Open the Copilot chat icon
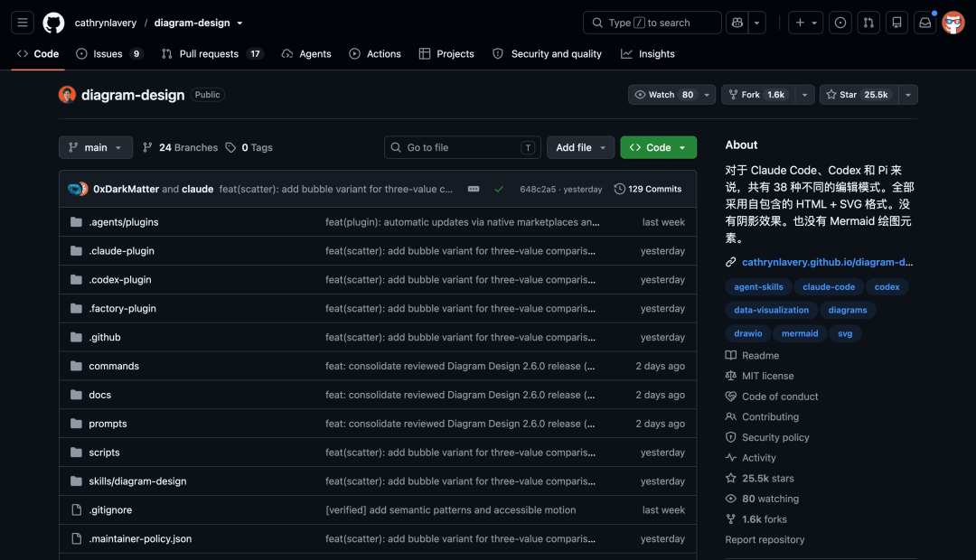The height and width of the screenshot is (560, 976). pos(737,23)
